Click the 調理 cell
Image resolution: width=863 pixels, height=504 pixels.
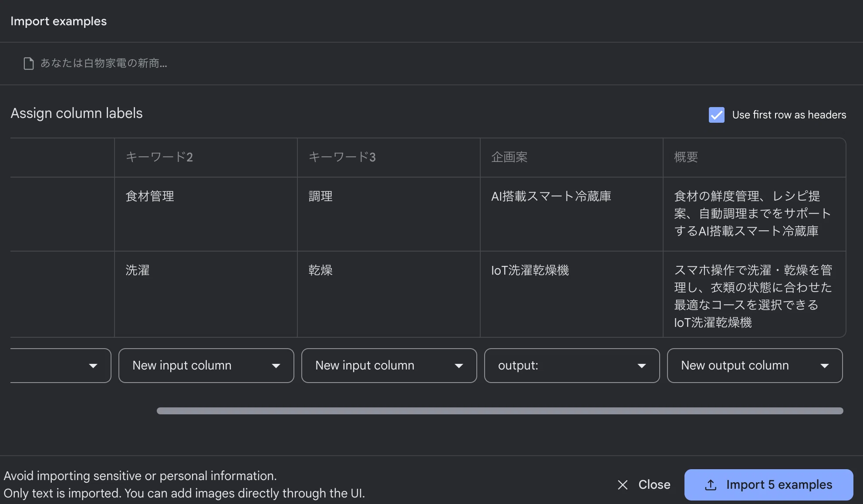point(389,214)
